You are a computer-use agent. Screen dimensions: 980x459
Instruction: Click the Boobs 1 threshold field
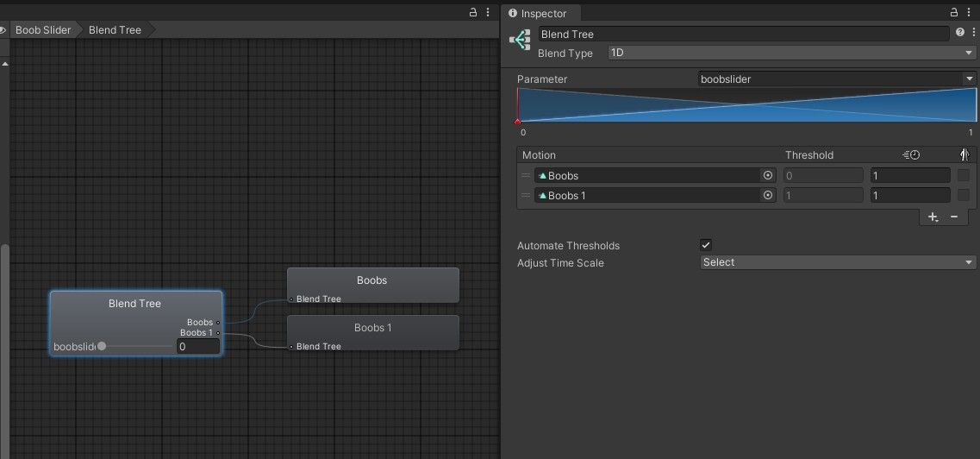click(x=823, y=196)
